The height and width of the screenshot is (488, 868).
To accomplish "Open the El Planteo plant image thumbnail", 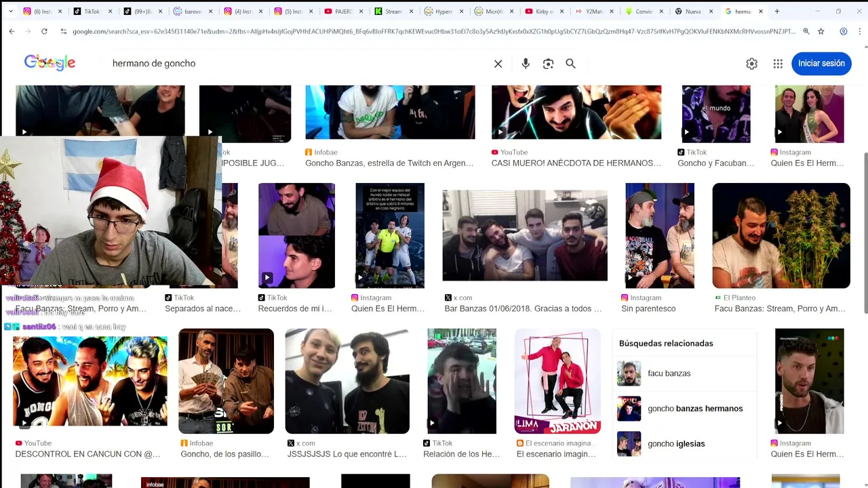I will (x=781, y=235).
